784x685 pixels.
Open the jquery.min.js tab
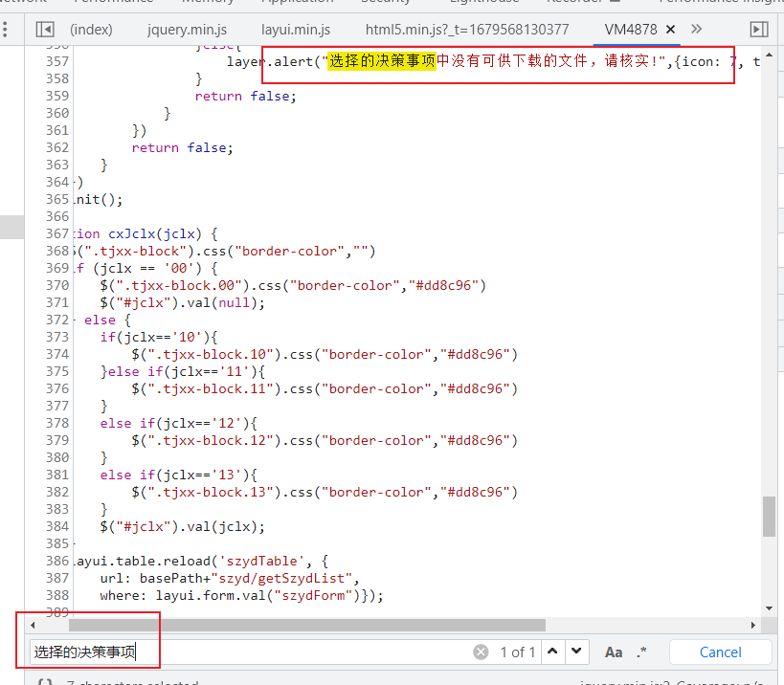[187, 30]
